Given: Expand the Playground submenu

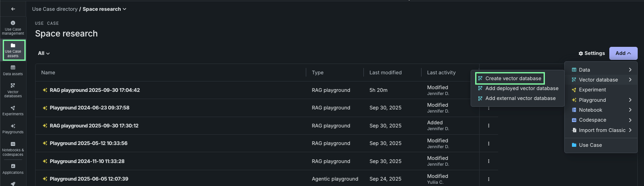Looking at the screenshot, I should 601,100.
